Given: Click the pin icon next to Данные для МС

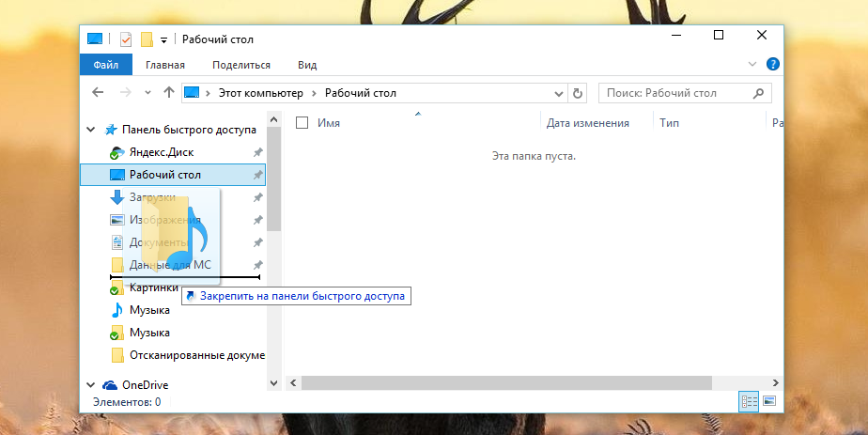Looking at the screenshot, I should (x=258, y=265).
